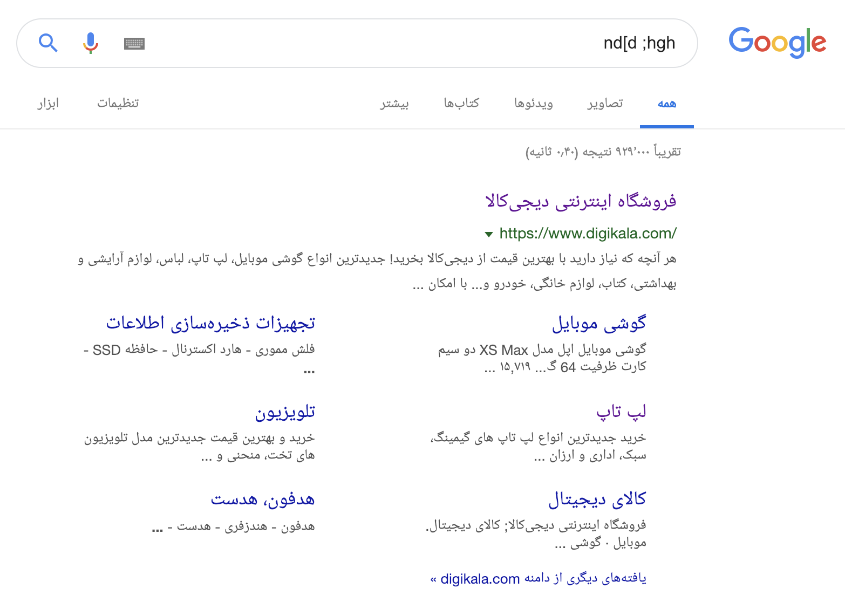Click the description 'فروشگاه اینترنتی دیجی‌کالا; کالای دیجیتال'
The image size is (845, 616).
point(536,534)
